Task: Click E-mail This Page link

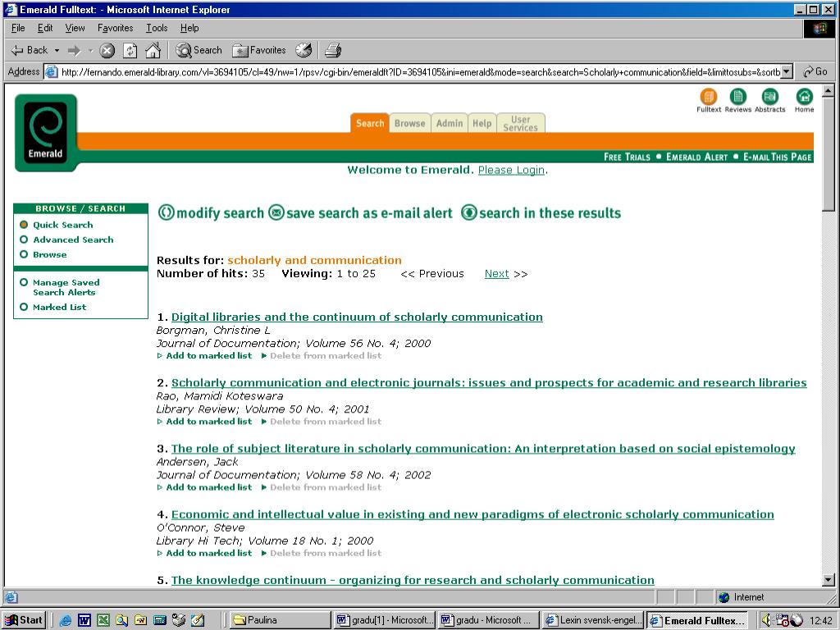Action: 778,157
